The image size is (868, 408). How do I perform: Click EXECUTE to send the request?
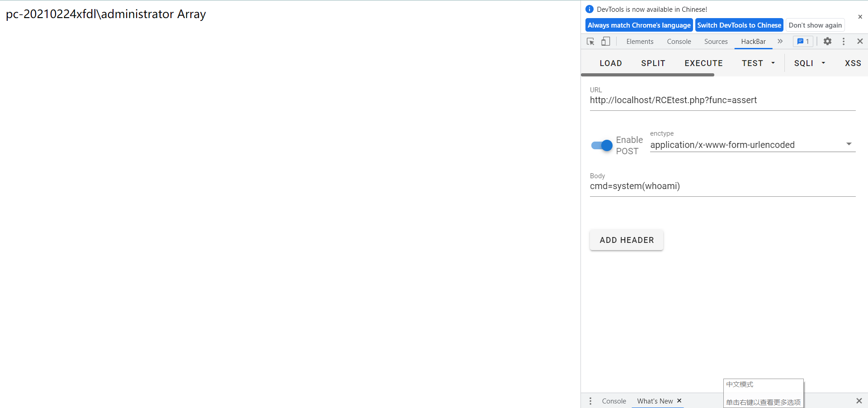pyautogui.click(x=703, y=63)
